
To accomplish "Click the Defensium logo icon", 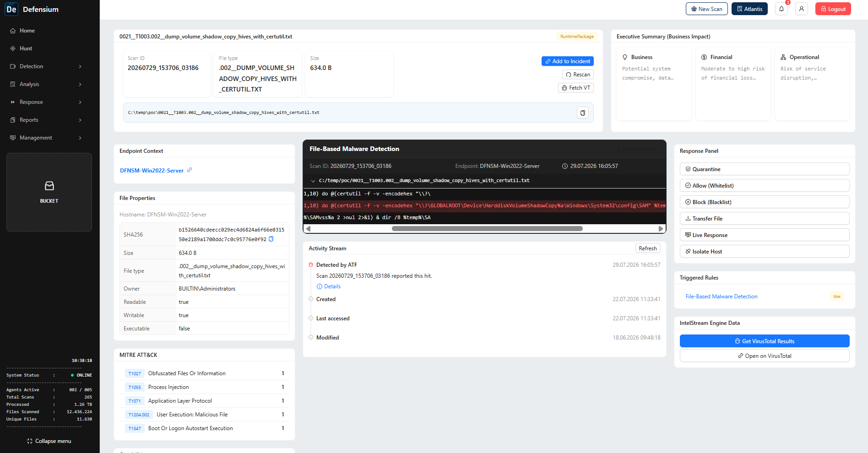I will tap(11, 9).
